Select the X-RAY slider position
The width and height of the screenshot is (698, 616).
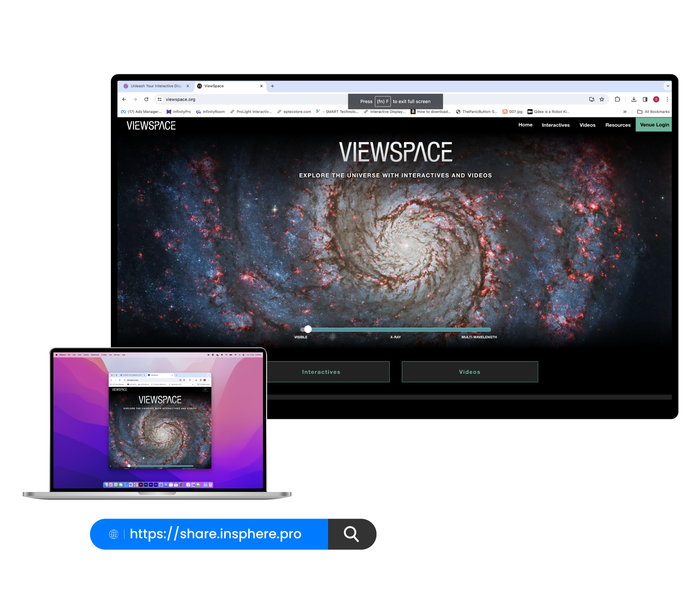click(395, 337)
